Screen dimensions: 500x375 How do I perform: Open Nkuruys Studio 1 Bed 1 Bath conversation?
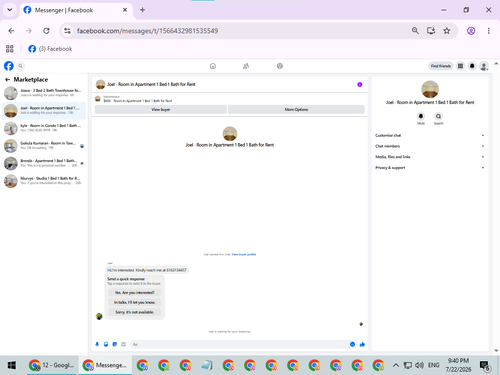point(44,181)
